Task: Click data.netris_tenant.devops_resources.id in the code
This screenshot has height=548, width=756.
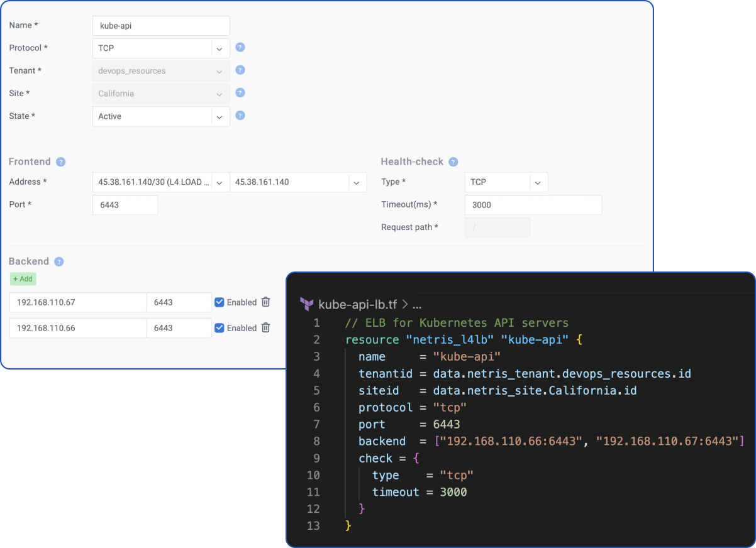Action: tap(562, 374)
